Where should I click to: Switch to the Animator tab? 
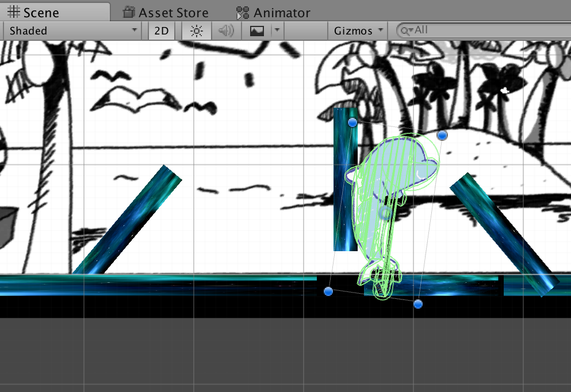[x=273, y=13]
